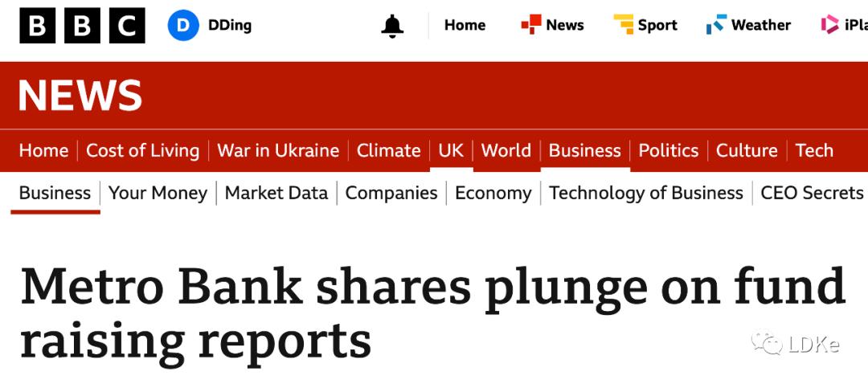The width and height of the screenshot is (868, 380).
Task: Open the notifications bell
Action: (x=392, y=26)
